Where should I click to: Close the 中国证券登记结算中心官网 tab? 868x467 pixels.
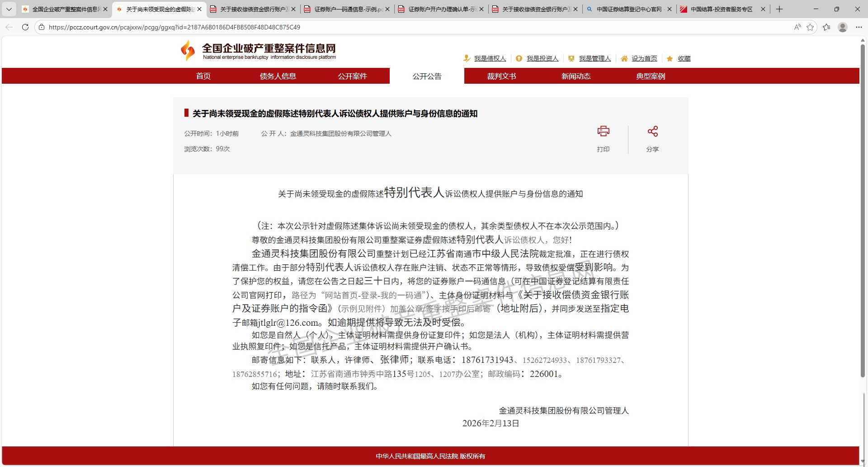click(670, 9)
